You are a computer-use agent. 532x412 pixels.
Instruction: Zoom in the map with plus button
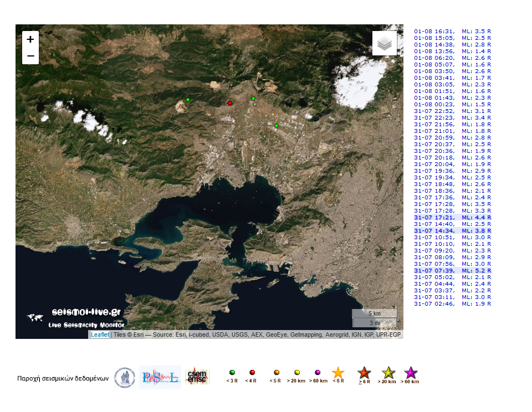click(x=30, y=39)
